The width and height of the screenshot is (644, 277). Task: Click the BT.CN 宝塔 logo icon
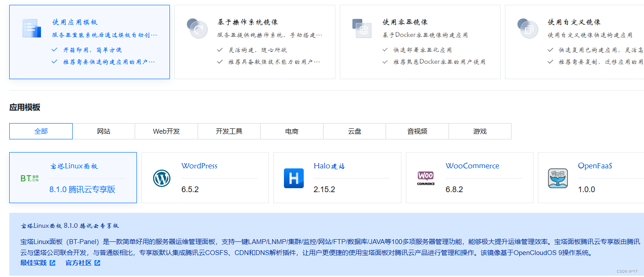tap(29, 178)
